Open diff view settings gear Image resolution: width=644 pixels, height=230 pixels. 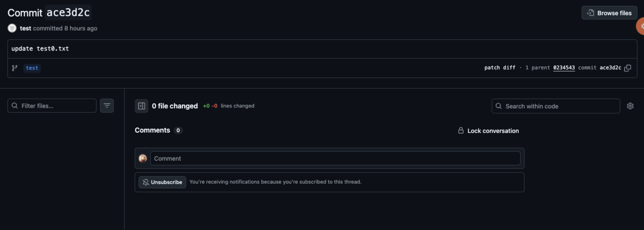click(x=630, y=106)
